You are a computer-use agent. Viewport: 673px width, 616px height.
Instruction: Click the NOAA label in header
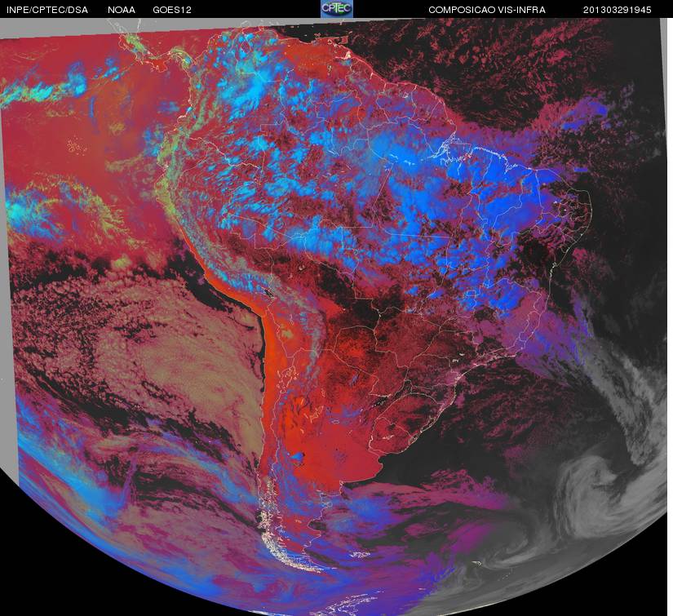122,10
